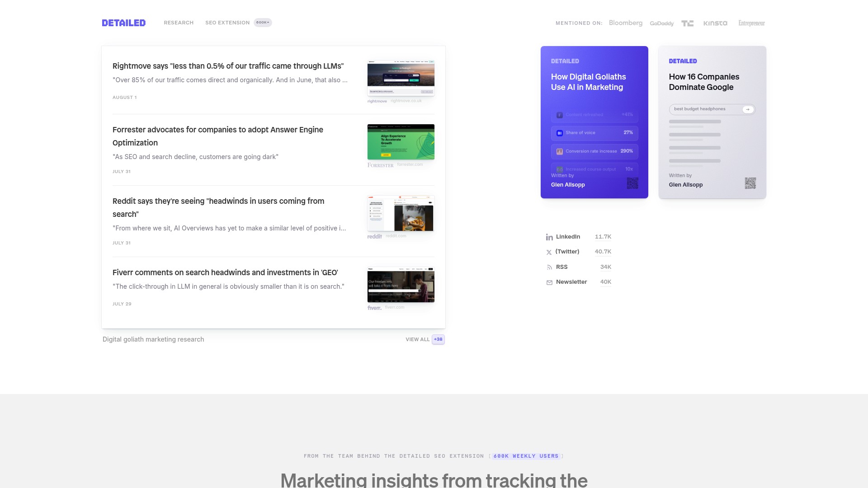Open the Forrester Answer Engine Optimization article

(218, 136)
